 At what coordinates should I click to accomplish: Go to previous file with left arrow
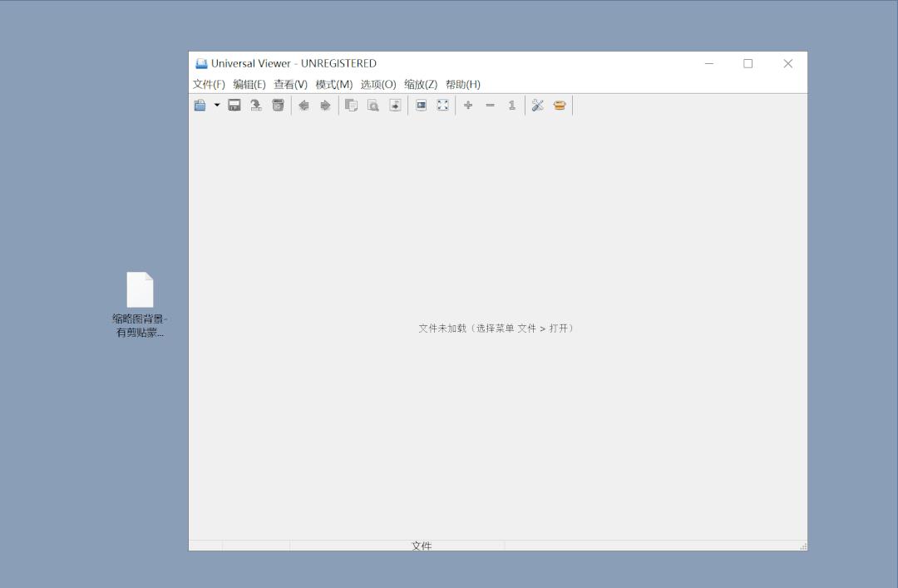click(x=303, y=105)
